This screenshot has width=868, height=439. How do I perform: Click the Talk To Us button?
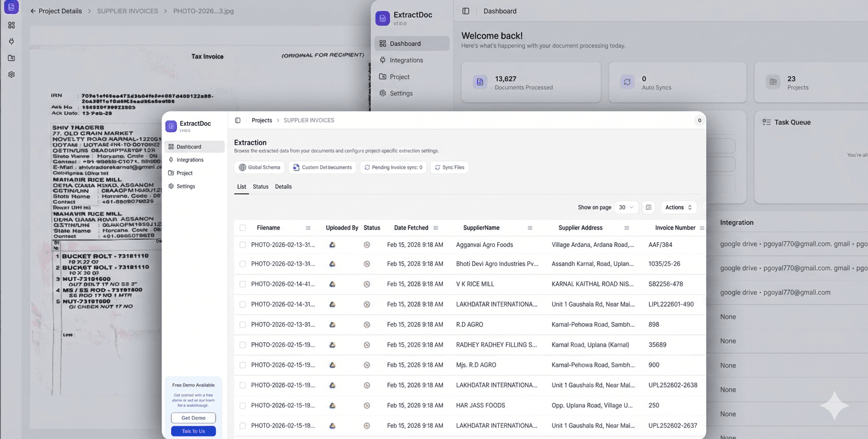pyautogui.click(x=193, y=431)
